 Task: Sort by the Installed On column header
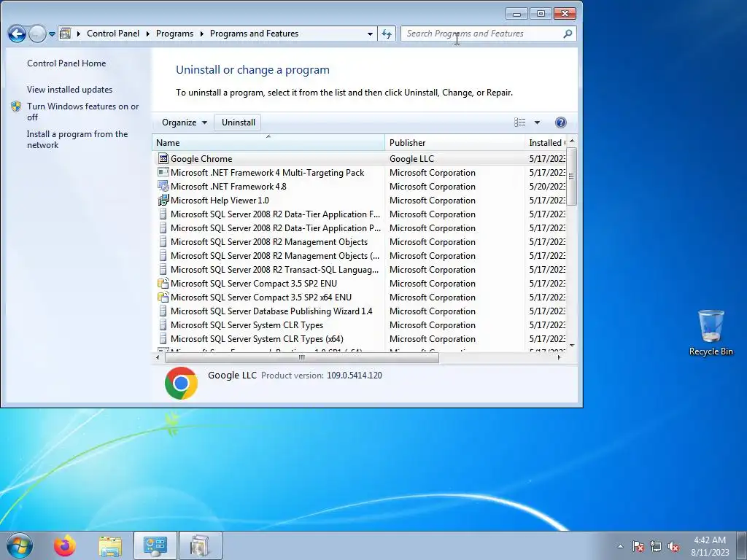click(546, 143)
